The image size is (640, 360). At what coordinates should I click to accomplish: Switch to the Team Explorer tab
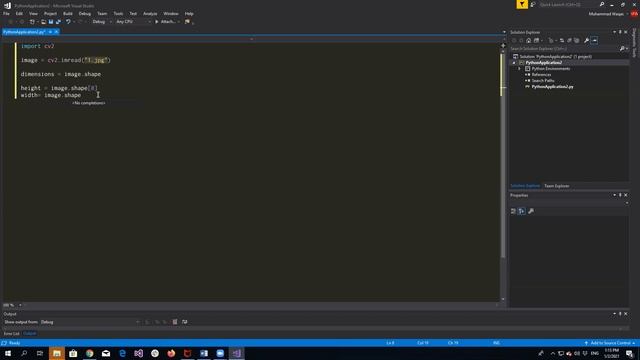[x=557, y=186]
